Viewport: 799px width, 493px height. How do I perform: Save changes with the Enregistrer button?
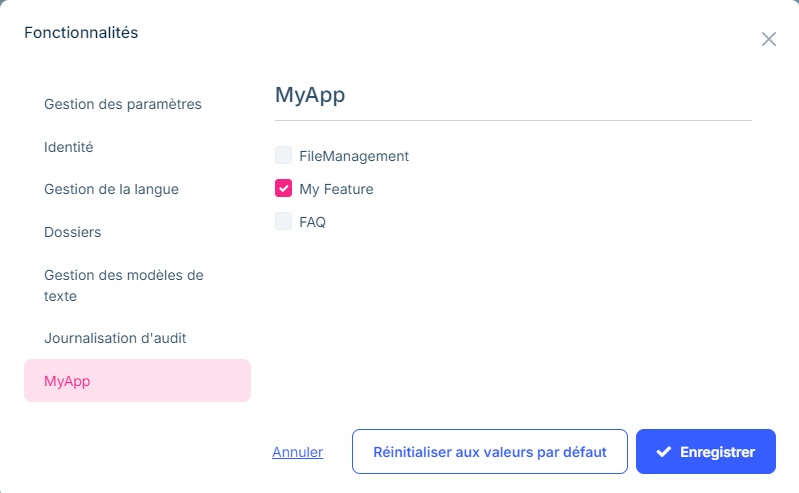tap(706, 452)
